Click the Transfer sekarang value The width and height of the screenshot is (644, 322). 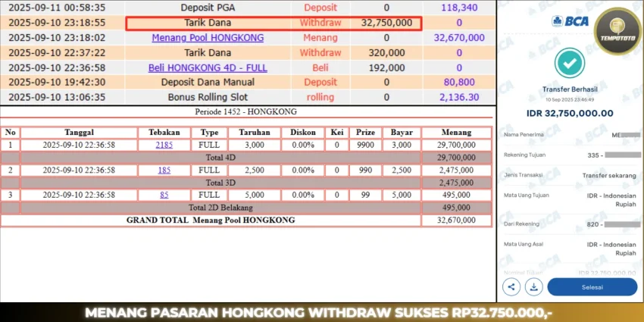tap(609, 176)
